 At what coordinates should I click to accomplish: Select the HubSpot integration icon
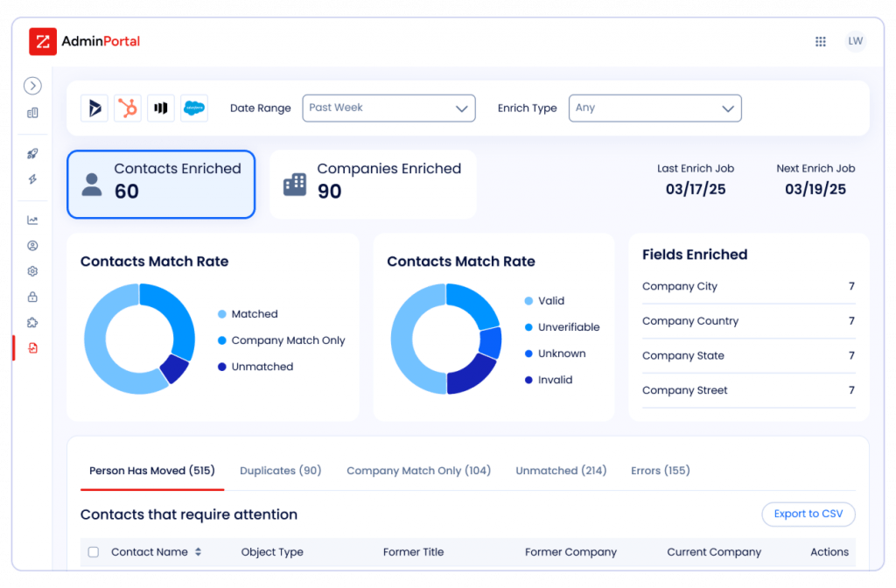[128, 108]
